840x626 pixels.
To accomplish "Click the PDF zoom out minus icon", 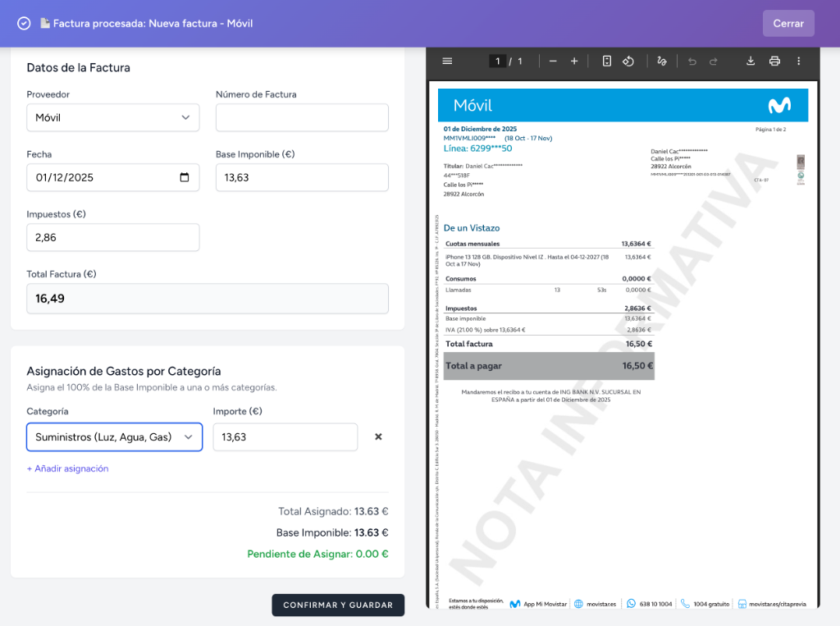I will click(553, 61).
